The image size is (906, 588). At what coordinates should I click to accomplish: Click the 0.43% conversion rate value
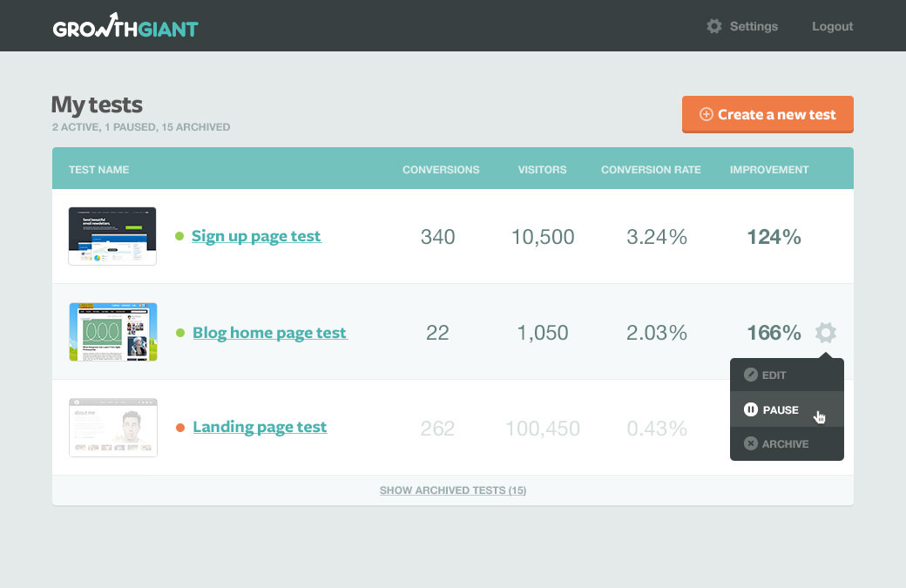coord(657,429)
